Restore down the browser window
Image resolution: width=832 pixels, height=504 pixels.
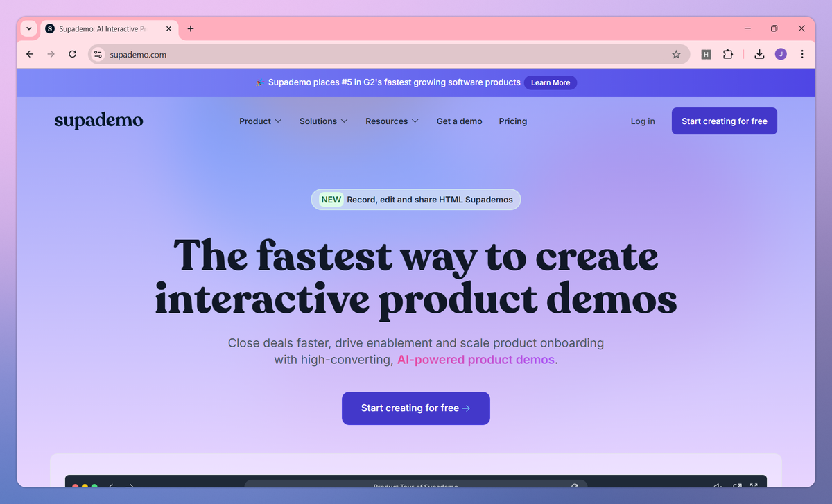(774, 28)
